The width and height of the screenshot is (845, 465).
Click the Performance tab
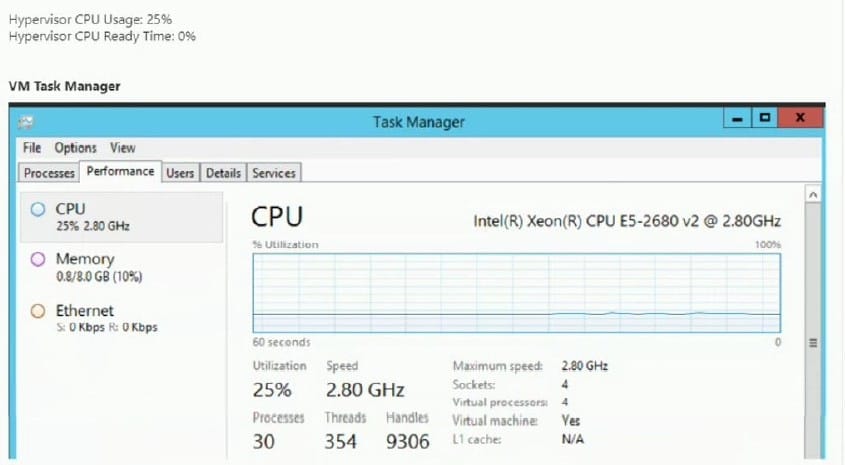click(x=120, y=172)
